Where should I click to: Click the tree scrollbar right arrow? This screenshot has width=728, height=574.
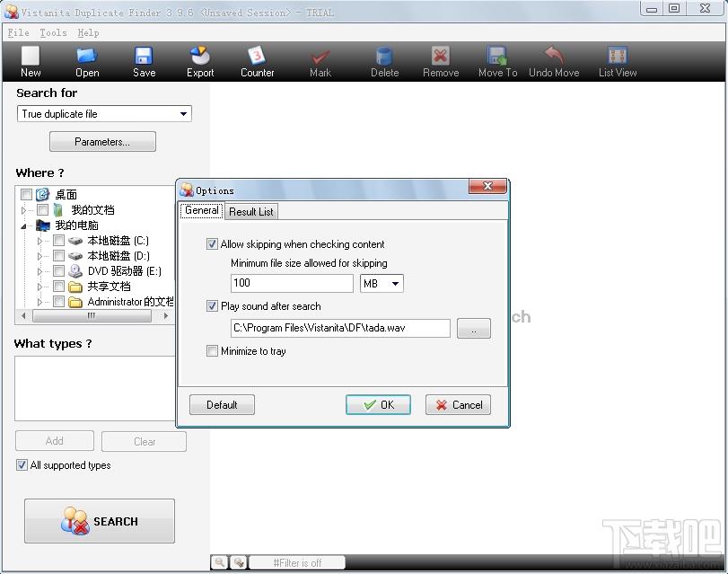[x=166, y=315]
